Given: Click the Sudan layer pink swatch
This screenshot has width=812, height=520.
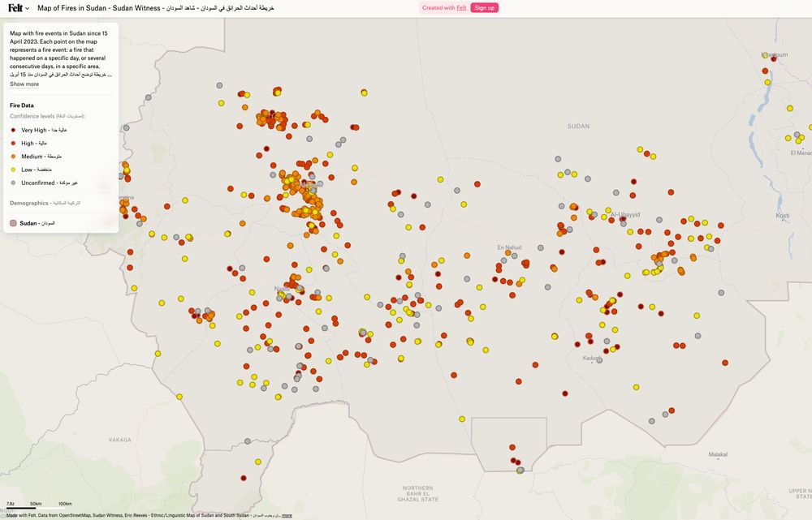Looking at the screenshot, I should tap(14, 223).
